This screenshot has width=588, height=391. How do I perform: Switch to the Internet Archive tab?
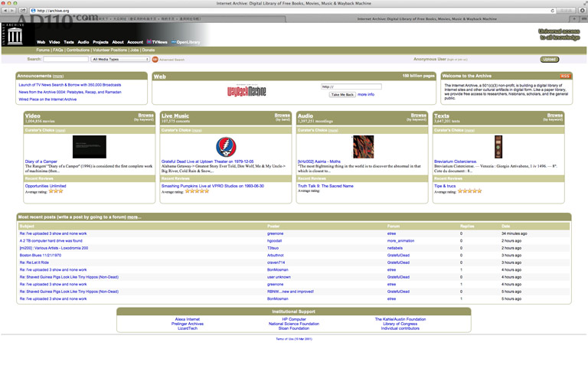[427, 18]
